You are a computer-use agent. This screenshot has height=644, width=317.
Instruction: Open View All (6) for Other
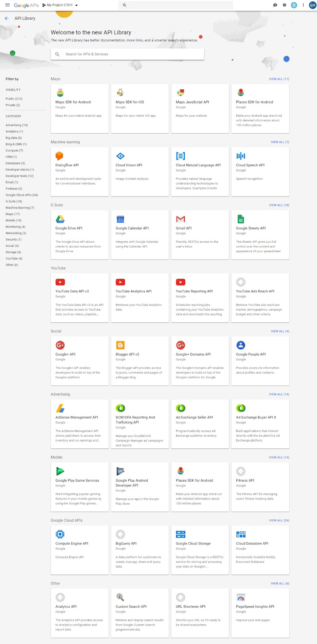coord(280,583)
